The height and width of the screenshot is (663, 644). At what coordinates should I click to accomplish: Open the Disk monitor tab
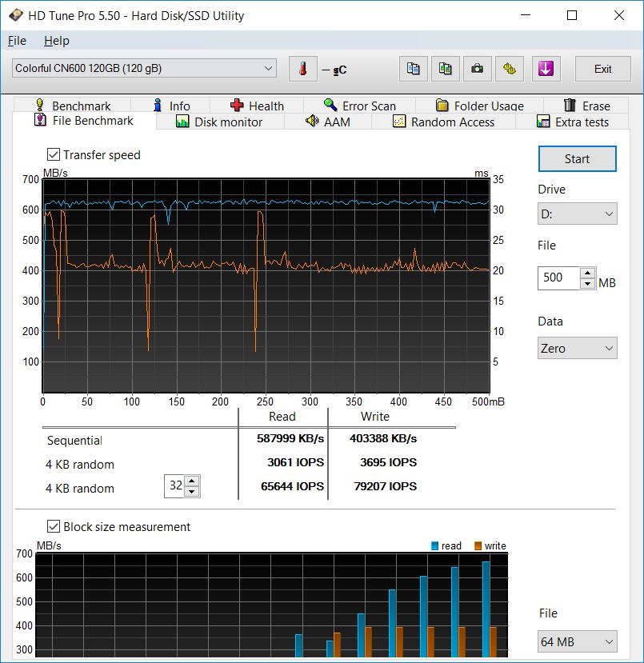point(219,122)
